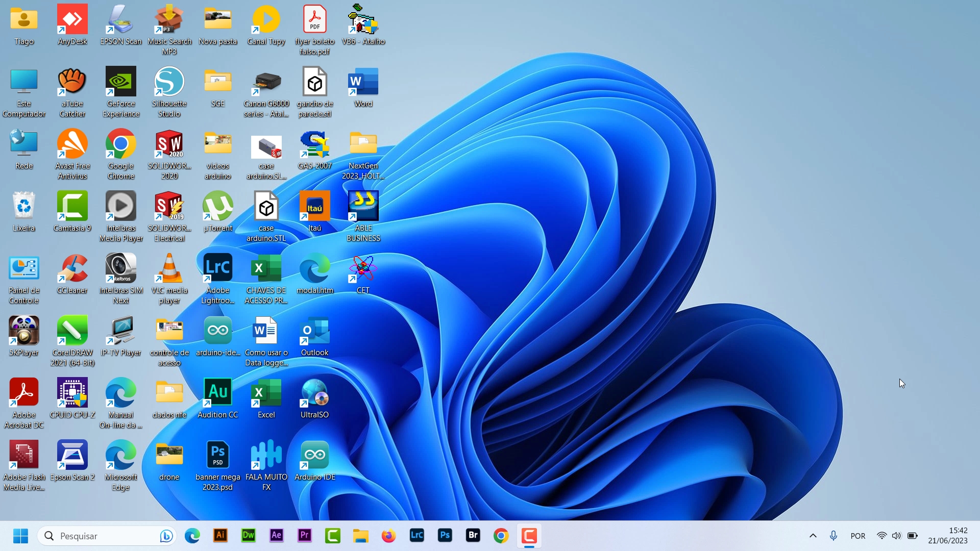
Task: Open After Effects taskbar icon
Action: tap(277, 536)
